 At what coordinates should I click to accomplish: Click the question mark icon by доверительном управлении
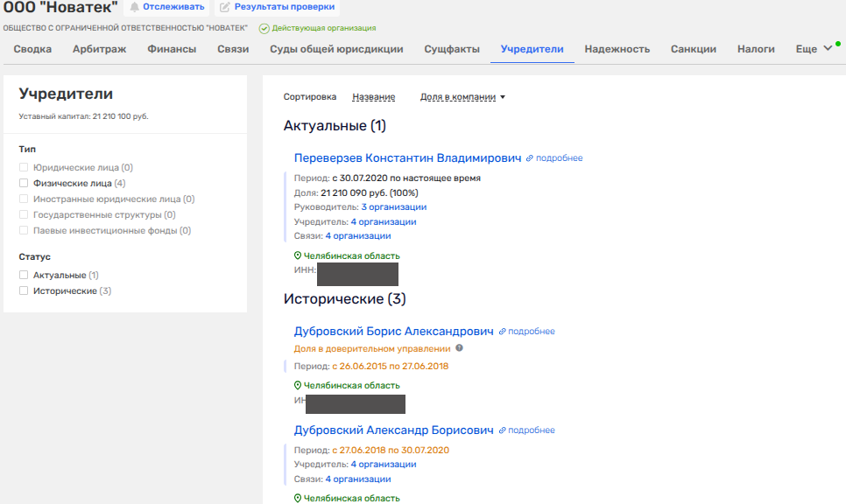coord(459,348)
